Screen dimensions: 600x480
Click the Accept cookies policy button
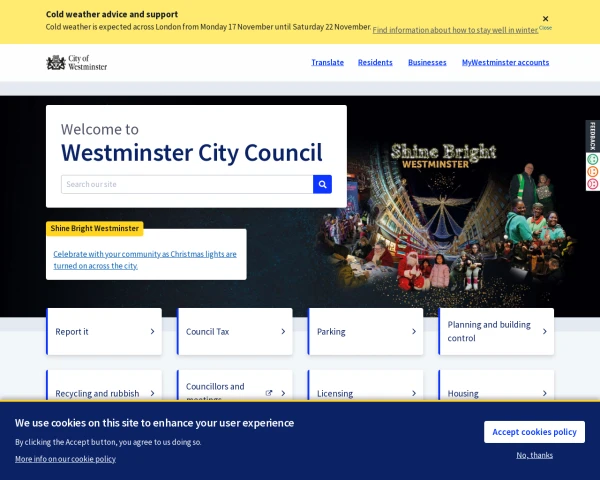pos(534,432)
